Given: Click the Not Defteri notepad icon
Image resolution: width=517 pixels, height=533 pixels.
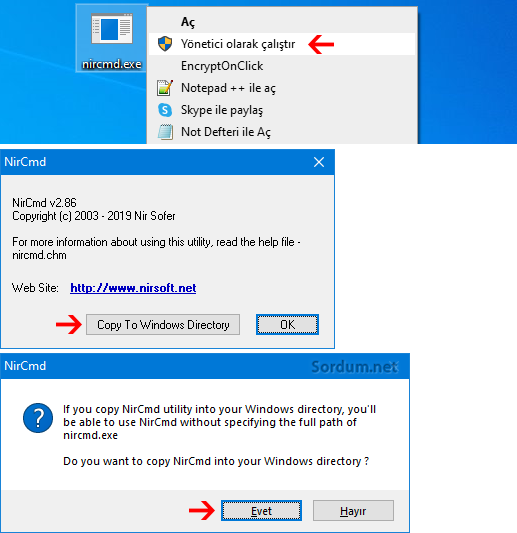Looking at the screenshot, I should click(x=165, y=132).
